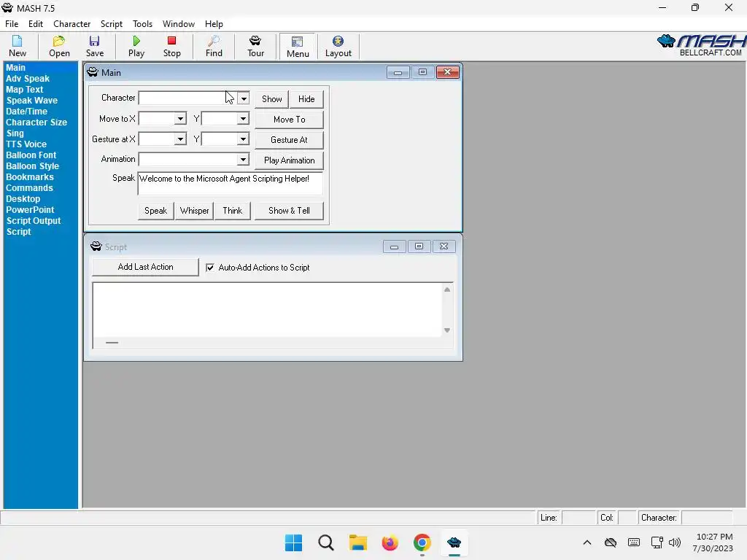The width and height of the screenshot is (747, 560).
Task: Click inside the Script text area
Action: [x=267, y=309]
